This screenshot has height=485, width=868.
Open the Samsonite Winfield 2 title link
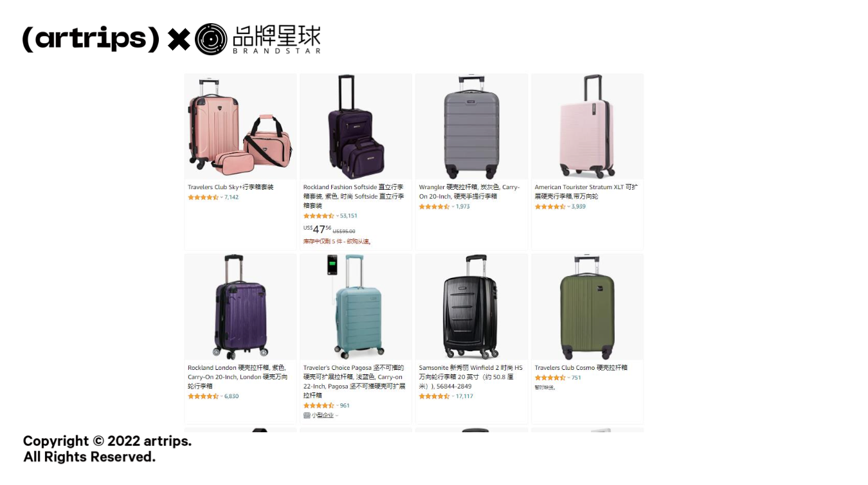471,377
